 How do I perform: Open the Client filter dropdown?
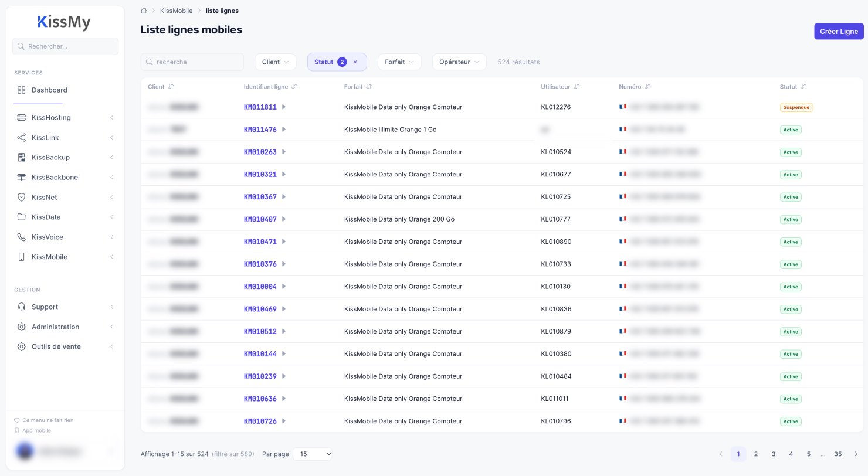[x=276, y=62]
